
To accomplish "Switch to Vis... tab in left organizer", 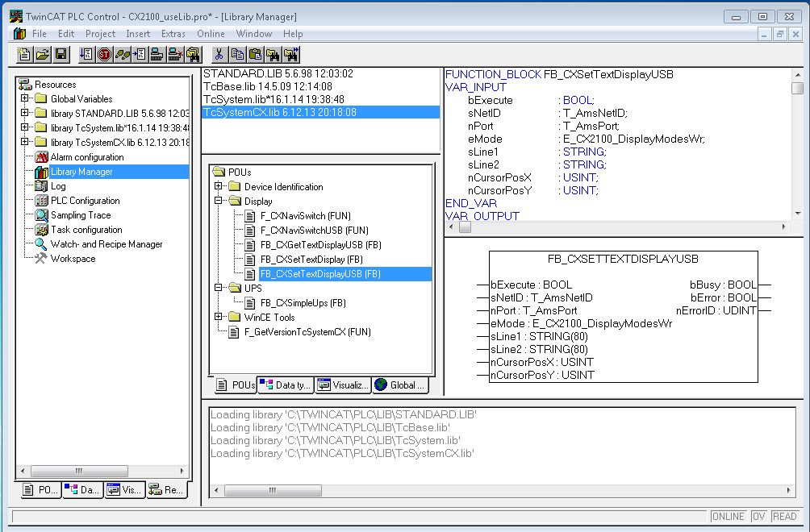I will 124,490.
